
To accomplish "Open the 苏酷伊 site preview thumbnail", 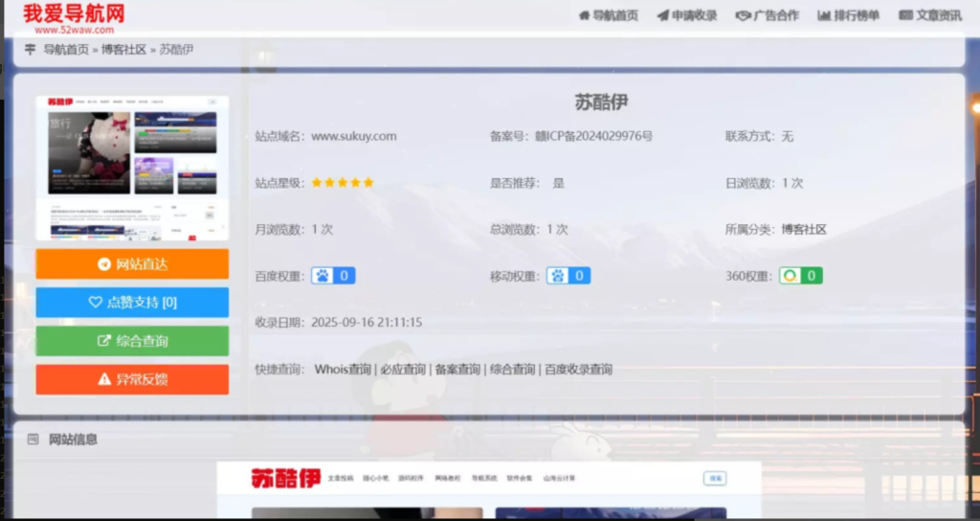I will 132,169.
